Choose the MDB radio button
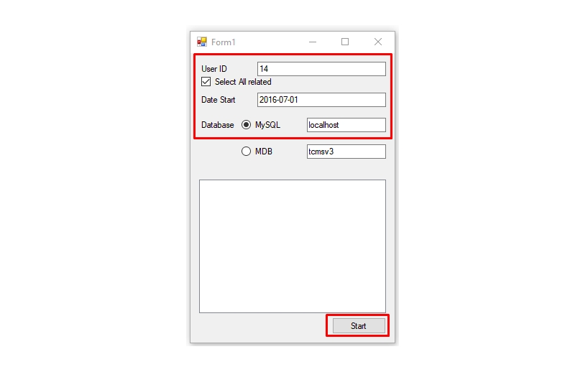Screen dimensions: 588x367 [246, 152]
